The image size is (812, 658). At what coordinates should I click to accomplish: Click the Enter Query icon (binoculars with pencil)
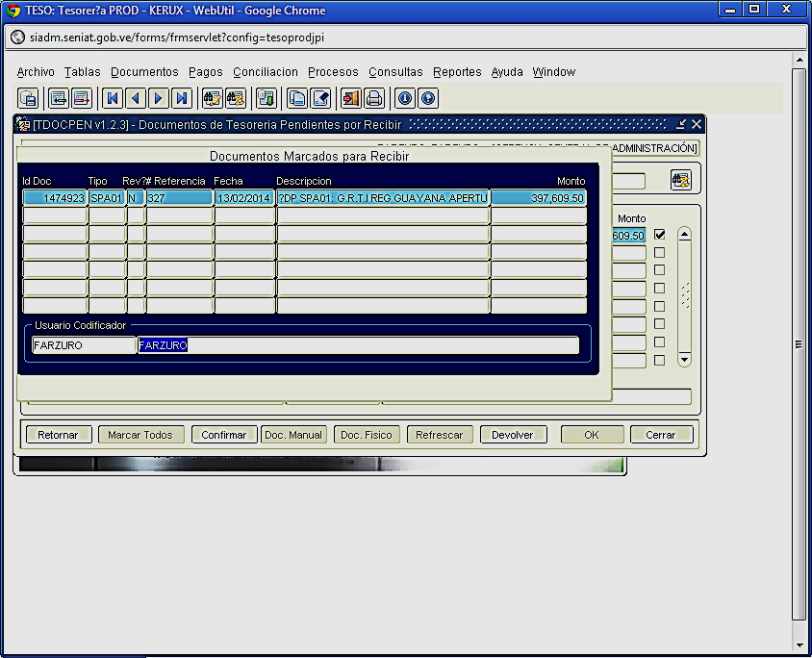pos(213,98)
